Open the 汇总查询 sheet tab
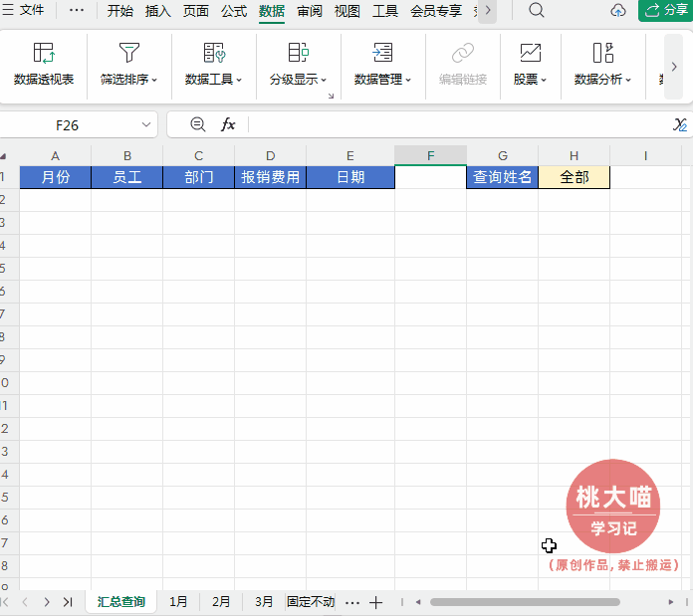The width and height of the screenshot is (693, 616). click(x=121, y=602)
